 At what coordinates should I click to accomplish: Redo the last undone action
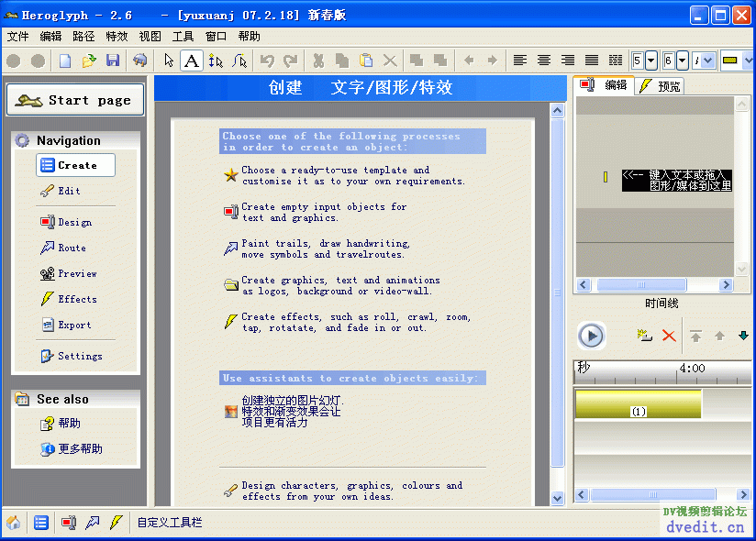click(291, 61)
